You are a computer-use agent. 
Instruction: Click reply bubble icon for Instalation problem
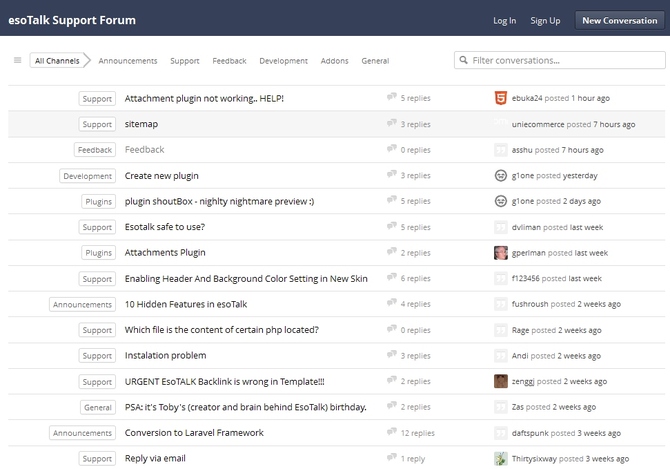pos(391,355)
